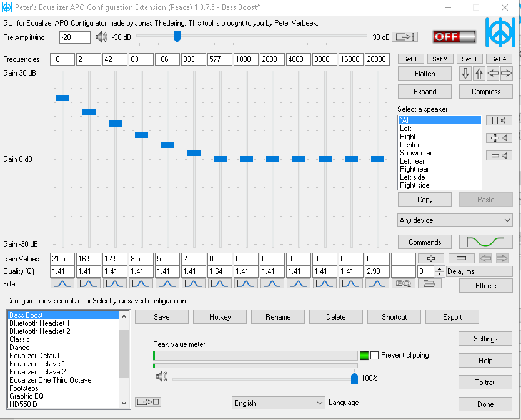This screenshot has height=420, width=521.
Task: Click the 333 Hz gain slider handle
Action: pos(194,153)
